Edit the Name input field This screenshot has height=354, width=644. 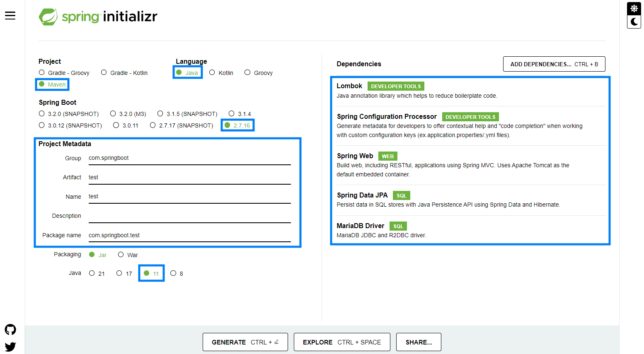[x=190, y=197]
